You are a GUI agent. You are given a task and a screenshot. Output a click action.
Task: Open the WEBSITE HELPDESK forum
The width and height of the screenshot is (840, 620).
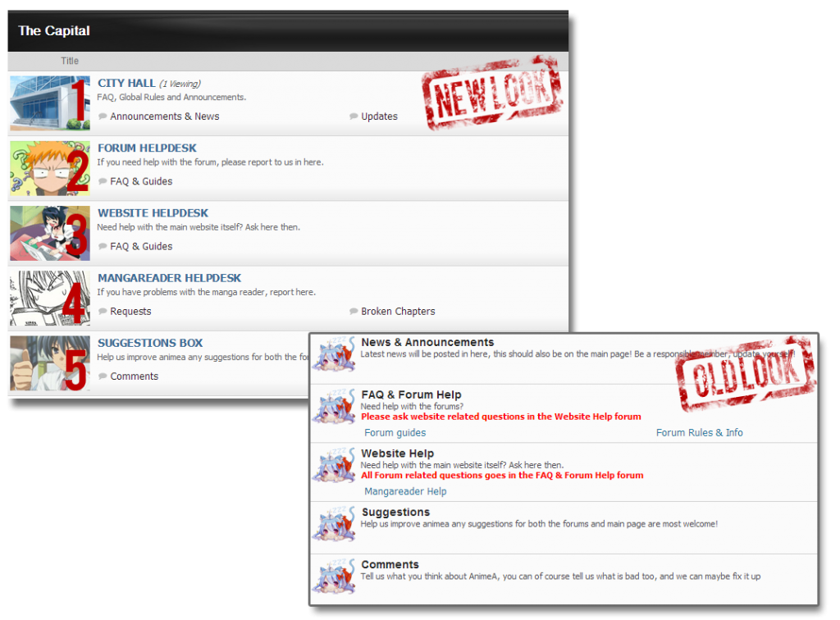pyautogui.click(x=153, y=213)
